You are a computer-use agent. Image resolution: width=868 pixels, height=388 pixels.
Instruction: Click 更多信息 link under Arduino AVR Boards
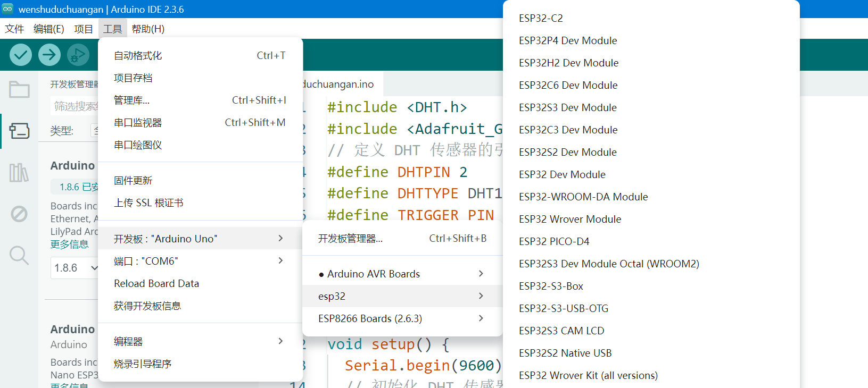point(69,244)
